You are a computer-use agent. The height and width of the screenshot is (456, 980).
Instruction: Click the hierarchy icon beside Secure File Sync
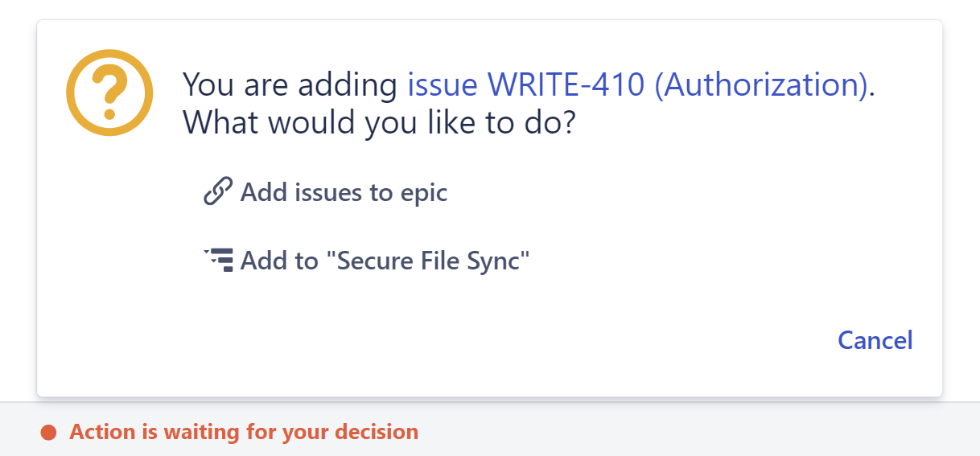click(219, 260)
